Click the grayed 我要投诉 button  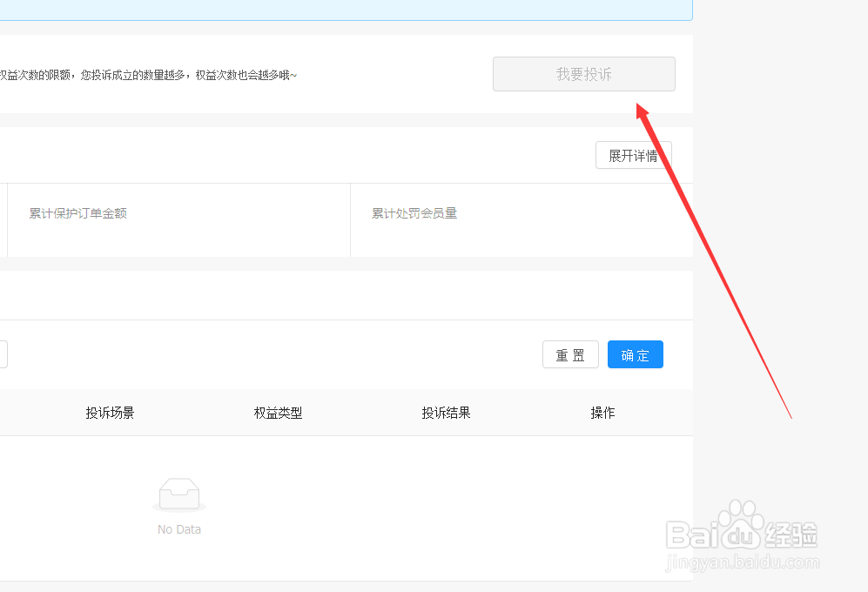tap(583, 74)
